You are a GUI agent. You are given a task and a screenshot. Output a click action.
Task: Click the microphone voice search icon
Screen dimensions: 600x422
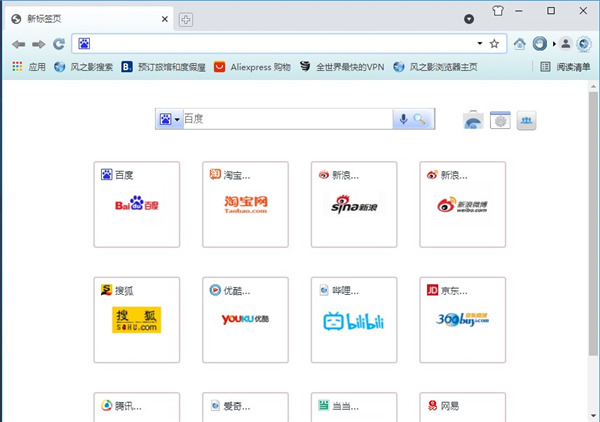click(x=404, y=120)
